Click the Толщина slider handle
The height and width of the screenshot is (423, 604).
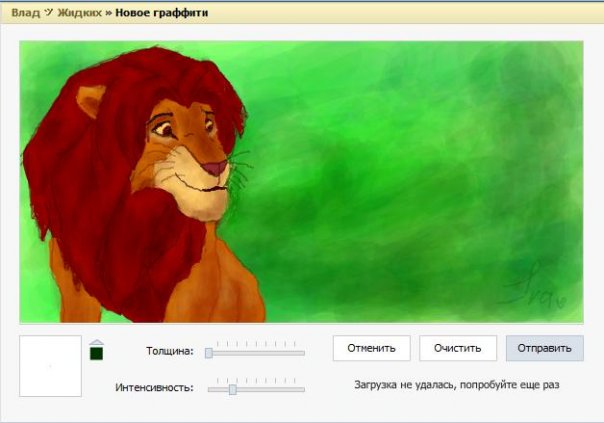tap(209, 352)
